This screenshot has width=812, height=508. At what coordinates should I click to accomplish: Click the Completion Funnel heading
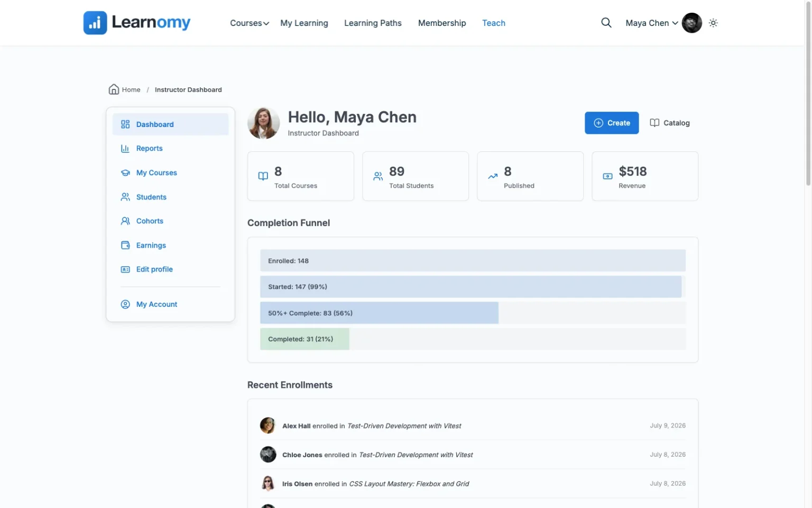pyautogui.click(x=289, y=223)
